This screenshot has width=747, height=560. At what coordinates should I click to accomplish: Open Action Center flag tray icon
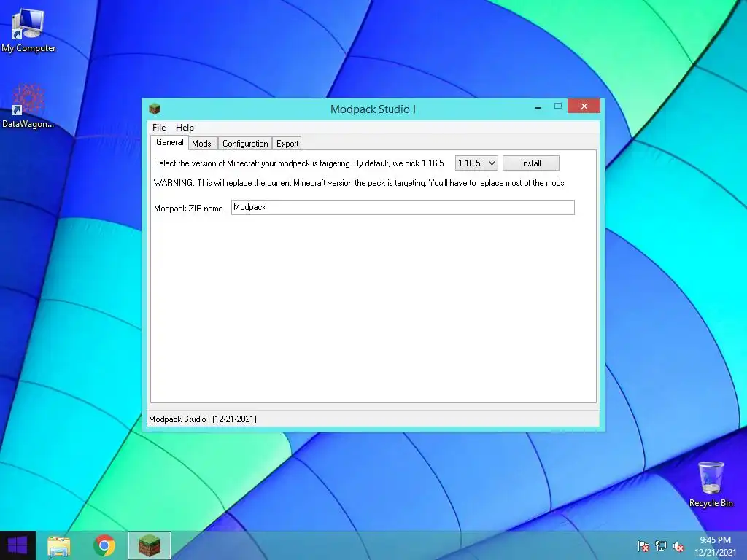pyautogui.click(x=643, y=546)
